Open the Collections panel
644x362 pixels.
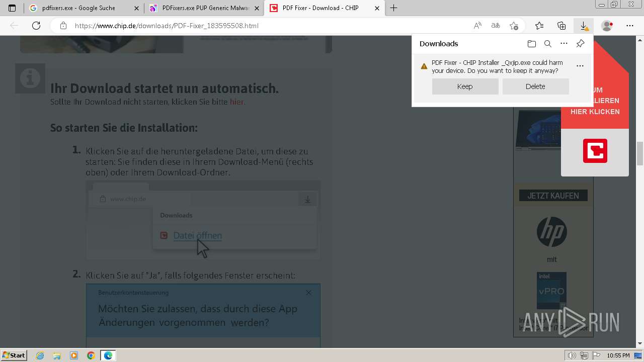pyautogui.click(x=561, y=26)
